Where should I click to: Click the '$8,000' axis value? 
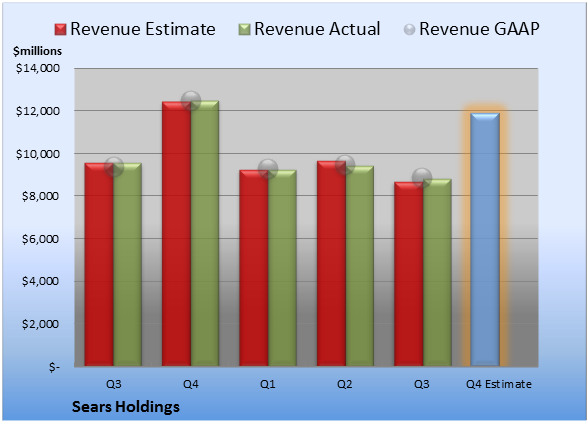[40, 196]
